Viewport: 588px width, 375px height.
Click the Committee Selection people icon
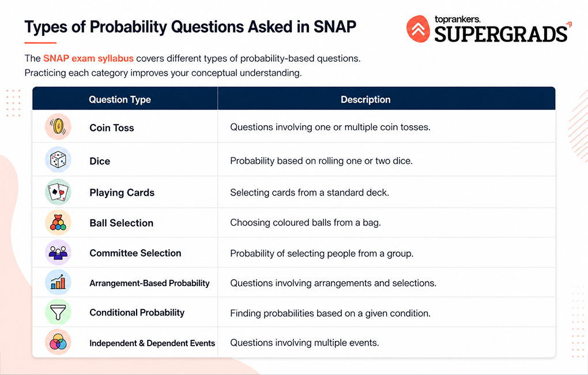tap(58, 252)
